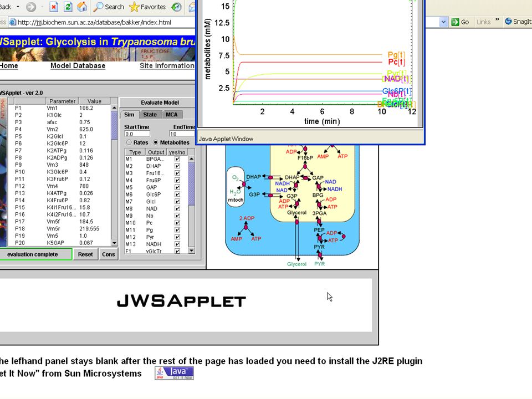Click the browser Home icon
The width and height of the screenshot is (532, 399).
click(x=82, y=7)
